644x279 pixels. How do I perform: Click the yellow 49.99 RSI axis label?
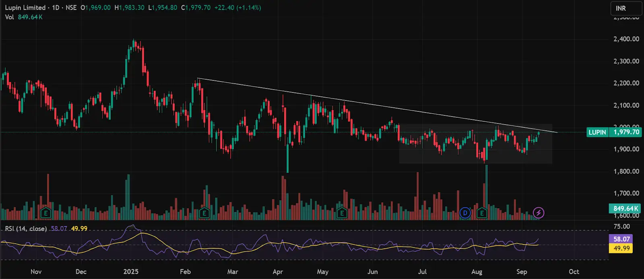click(621, 248)
